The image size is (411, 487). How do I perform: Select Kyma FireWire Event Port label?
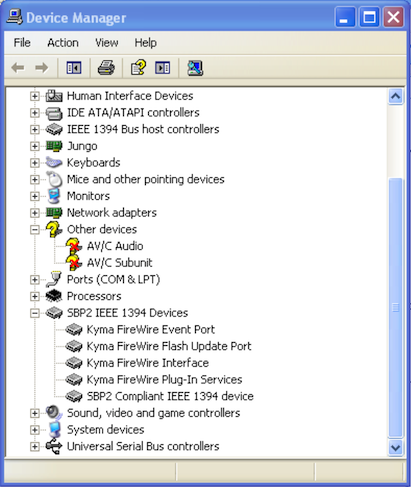click(151, 329)
